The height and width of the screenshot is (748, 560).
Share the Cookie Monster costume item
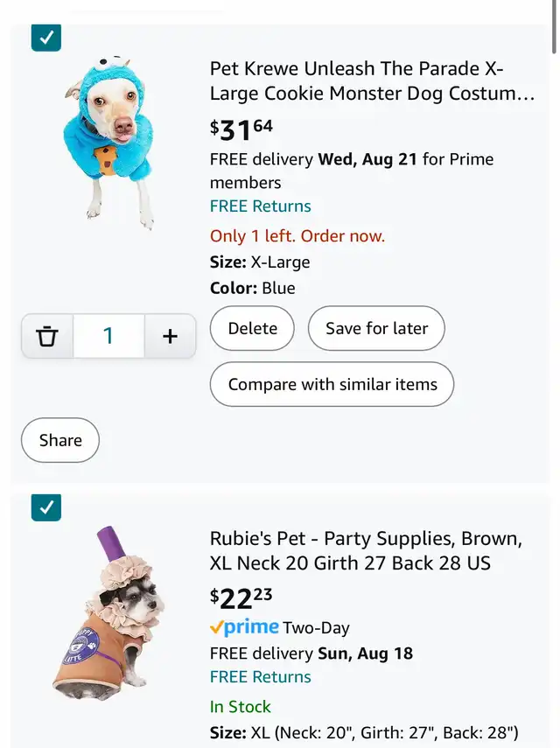[x=60, y=440]
